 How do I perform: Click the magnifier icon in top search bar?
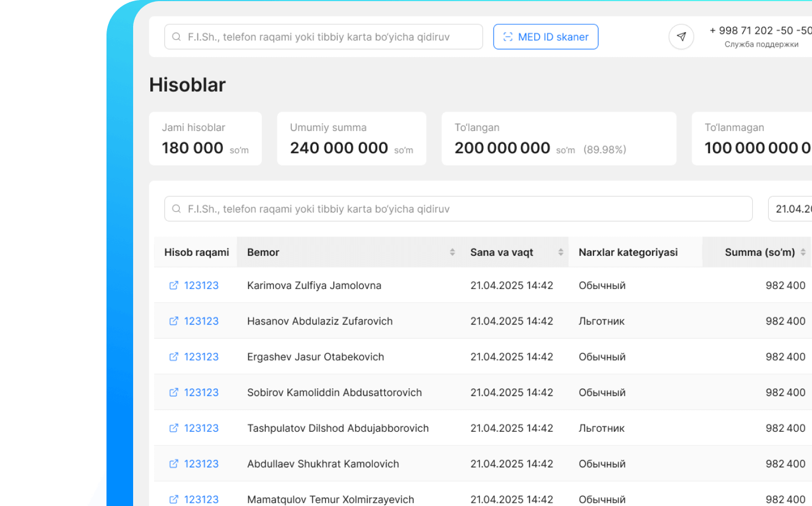176,37
